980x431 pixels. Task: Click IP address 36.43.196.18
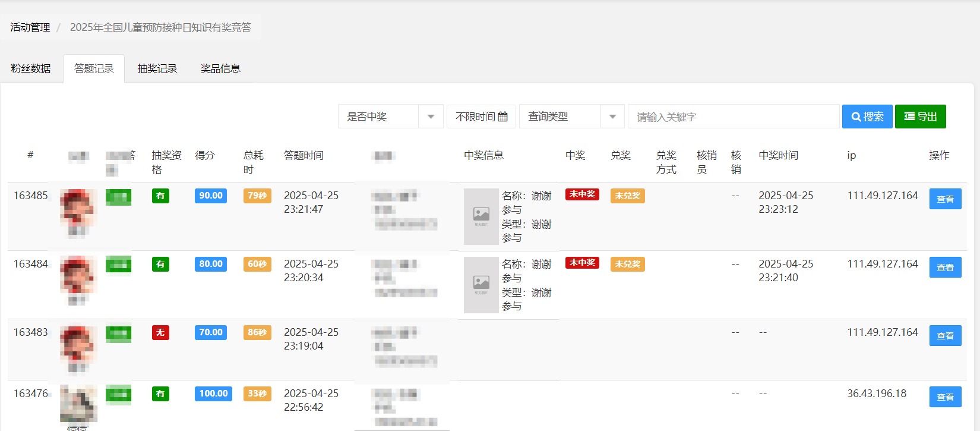(x=877, y=394)
